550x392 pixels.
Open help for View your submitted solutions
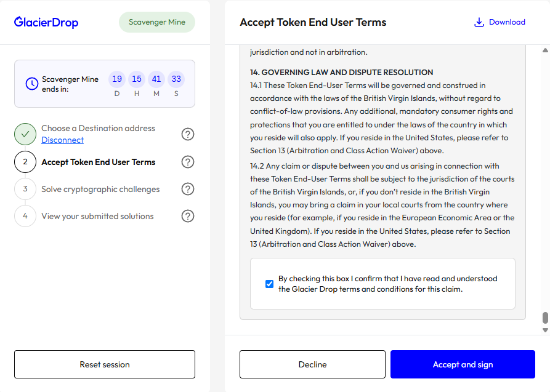[x=188, y=216]
